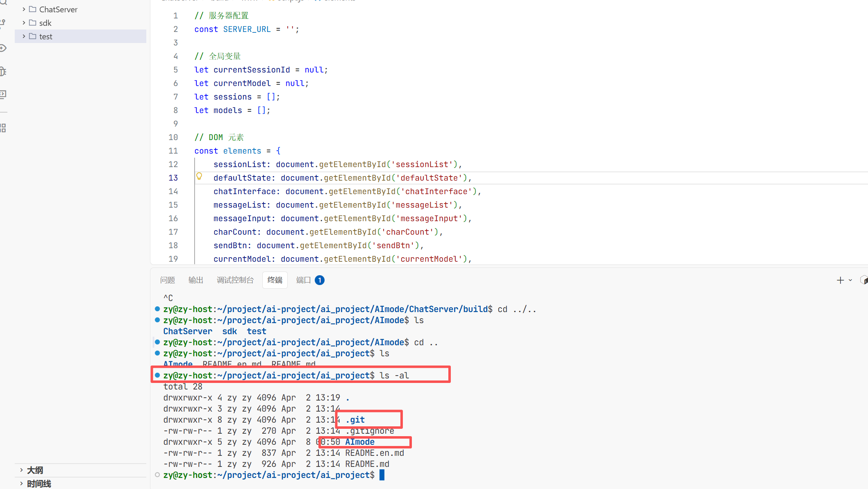Click the bash terminal profile icon
868x489 pixels.
click(x=864, y=280)
